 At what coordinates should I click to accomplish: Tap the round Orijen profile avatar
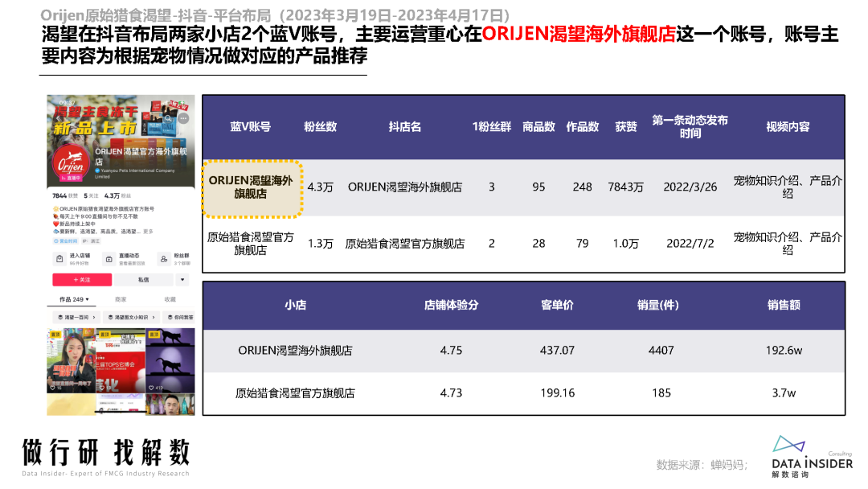click(71, 162)
